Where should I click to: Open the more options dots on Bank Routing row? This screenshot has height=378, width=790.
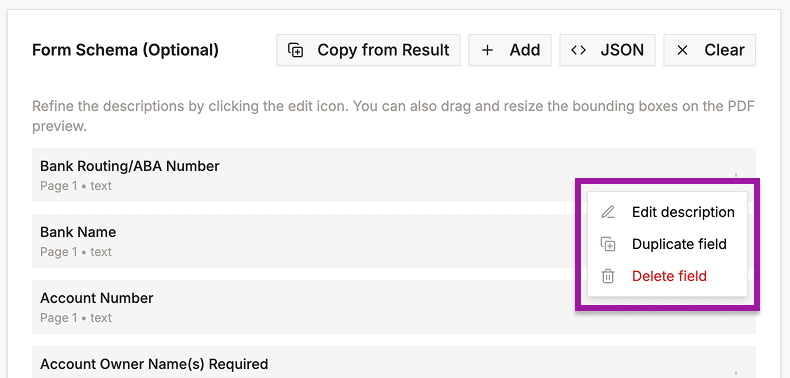[736, 175]
